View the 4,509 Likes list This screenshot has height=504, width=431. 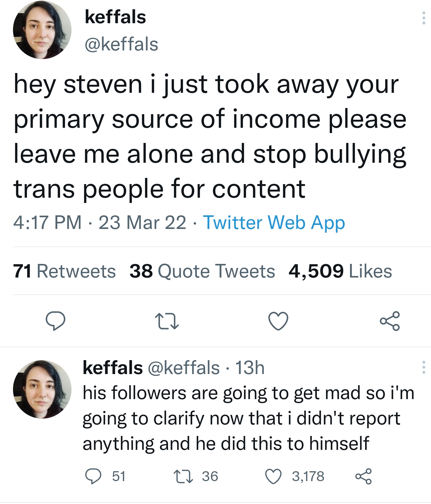point(340,271)
